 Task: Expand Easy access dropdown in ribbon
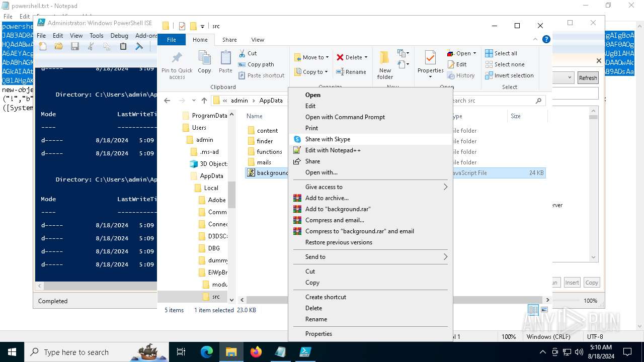point(403,64)
